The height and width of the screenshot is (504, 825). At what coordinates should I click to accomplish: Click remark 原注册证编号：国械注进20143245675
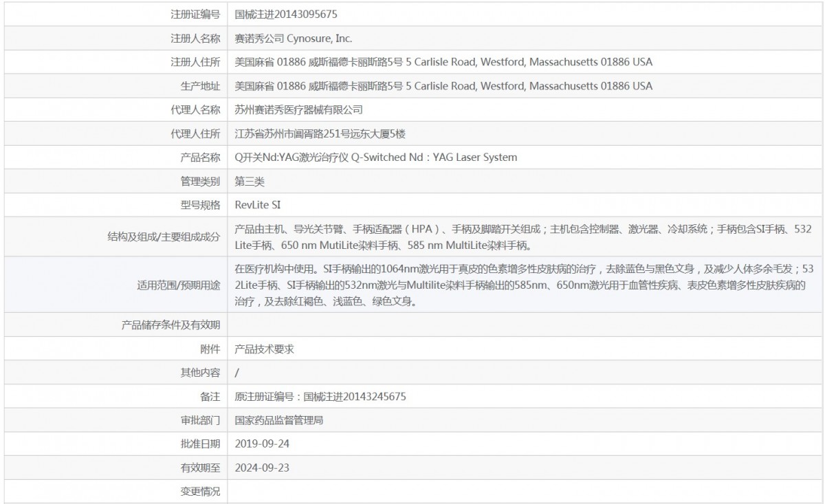pos(320,397)
